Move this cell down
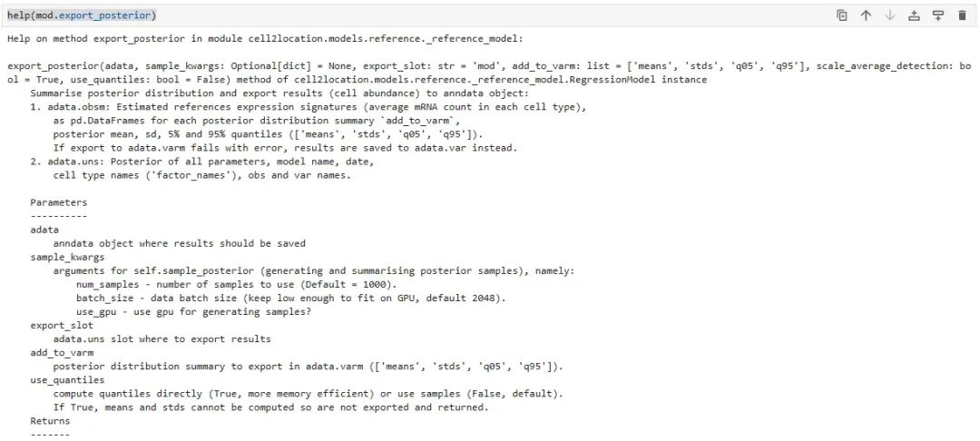Image resolution: width=980 pixels, height=441 pixels. coord(889,15)
